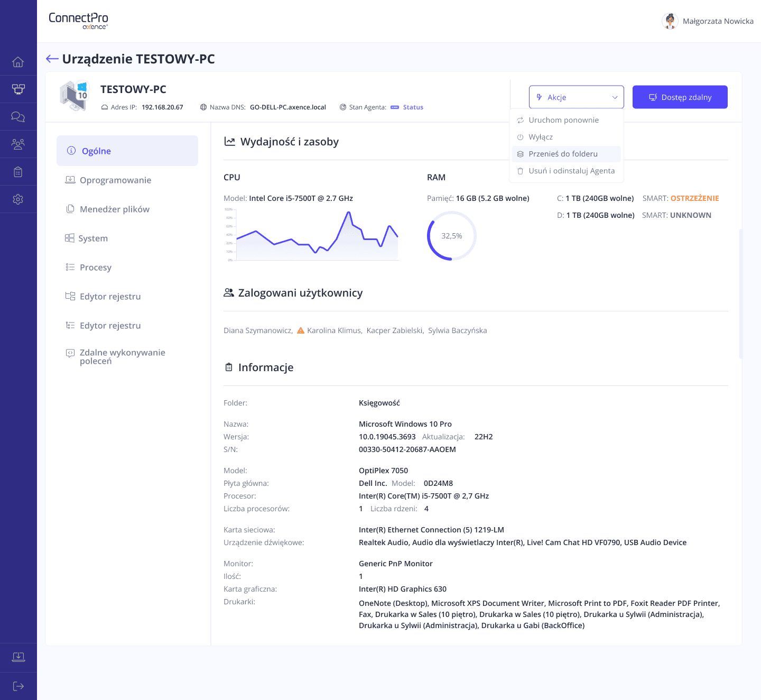Open the chat bubbles icon in sidebar
The width and height of the screenshot is (761, 700).
pos(18,117)
